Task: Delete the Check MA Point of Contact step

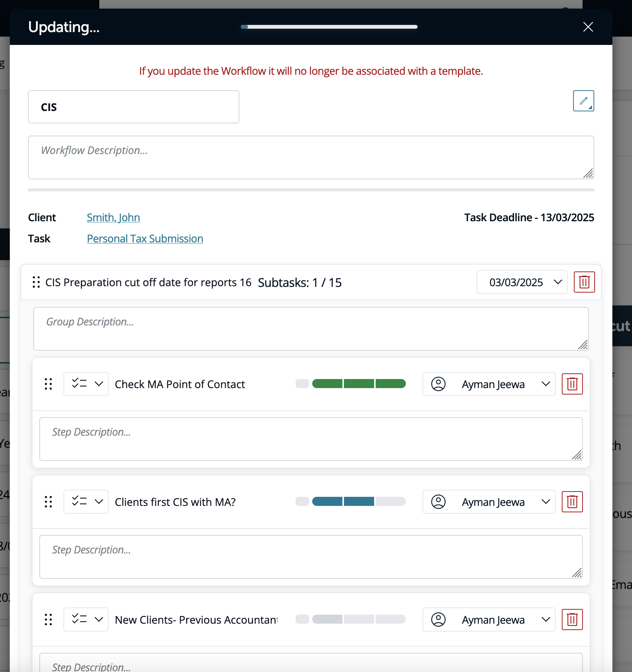Action: pyautogui.click(x=572, y=384)
